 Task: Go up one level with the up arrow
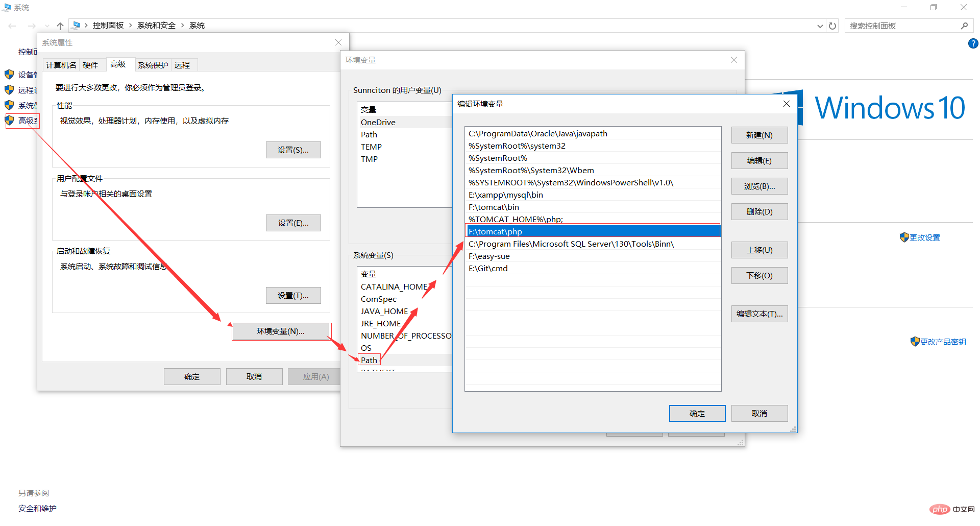[x=60, y=26]
